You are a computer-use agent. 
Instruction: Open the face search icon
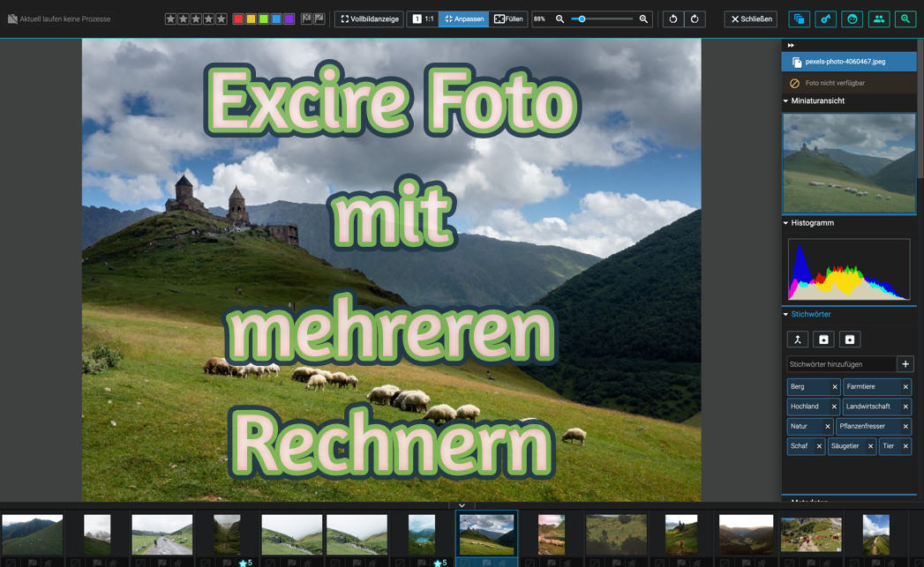[x=853, y=19]
